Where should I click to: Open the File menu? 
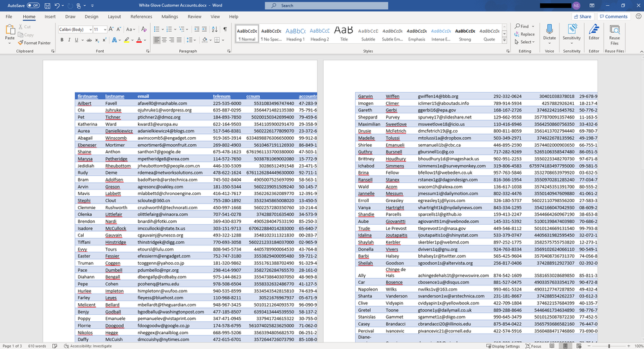click(8, 17)
